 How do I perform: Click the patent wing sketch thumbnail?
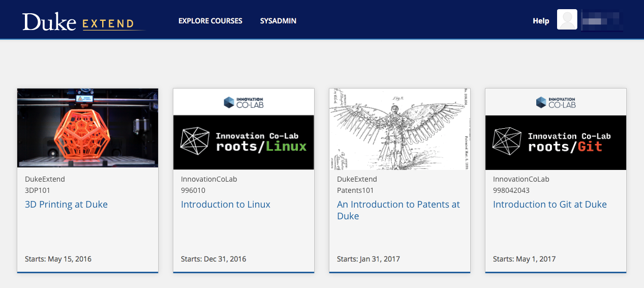[400, 129]
